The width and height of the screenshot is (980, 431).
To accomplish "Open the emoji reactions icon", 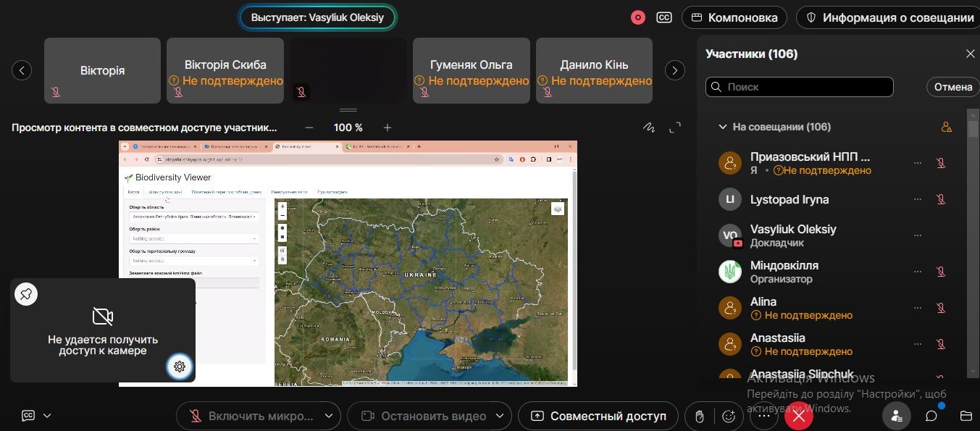I will click(x=729, y=417).
